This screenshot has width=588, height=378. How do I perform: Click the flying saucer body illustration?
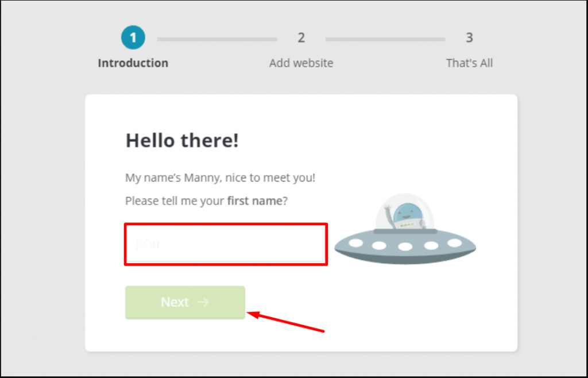point(405,247)
